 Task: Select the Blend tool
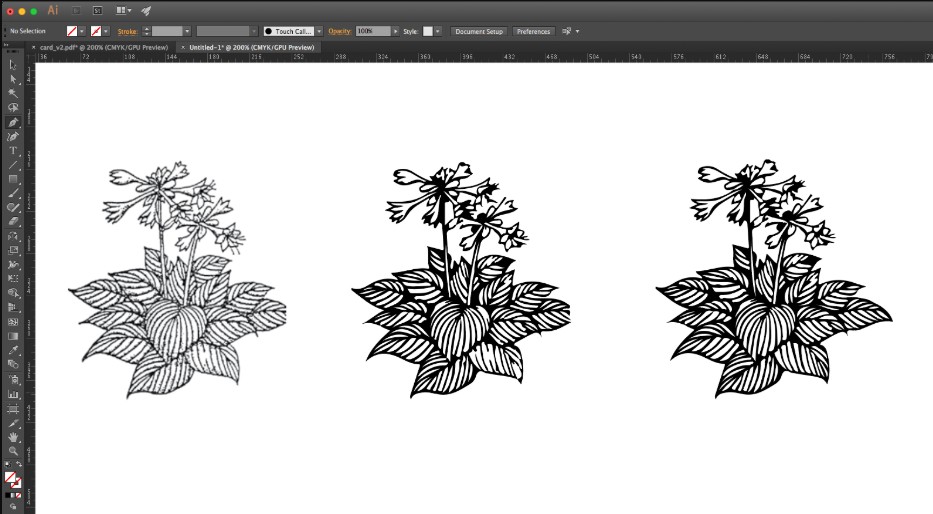13,365
